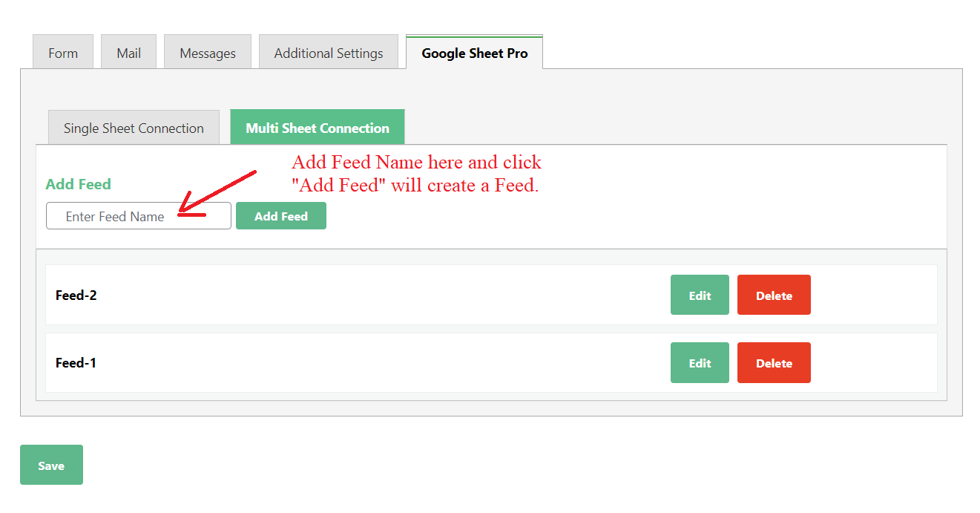Viewport: 980px width, 513px height.
Task: Save the form settings
Action: (x=51, y=465)
